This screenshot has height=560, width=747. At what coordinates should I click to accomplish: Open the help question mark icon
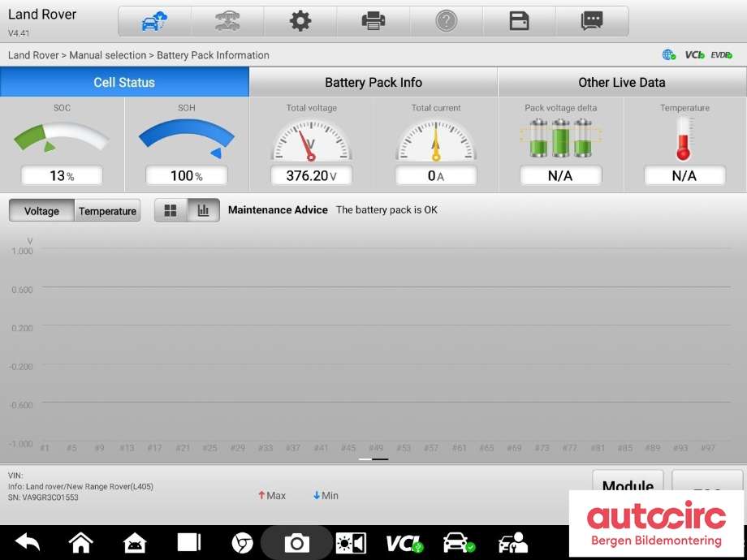(x=446, y=21)
